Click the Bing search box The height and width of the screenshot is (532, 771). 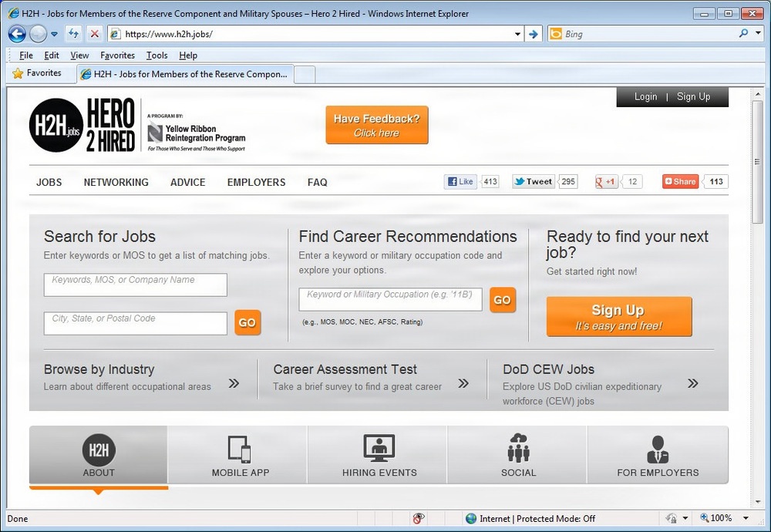[x=641, y=34]
